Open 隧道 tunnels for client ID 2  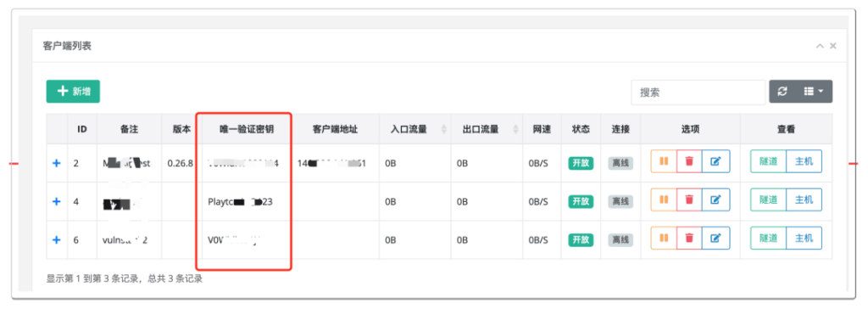(x=768, y=161)
